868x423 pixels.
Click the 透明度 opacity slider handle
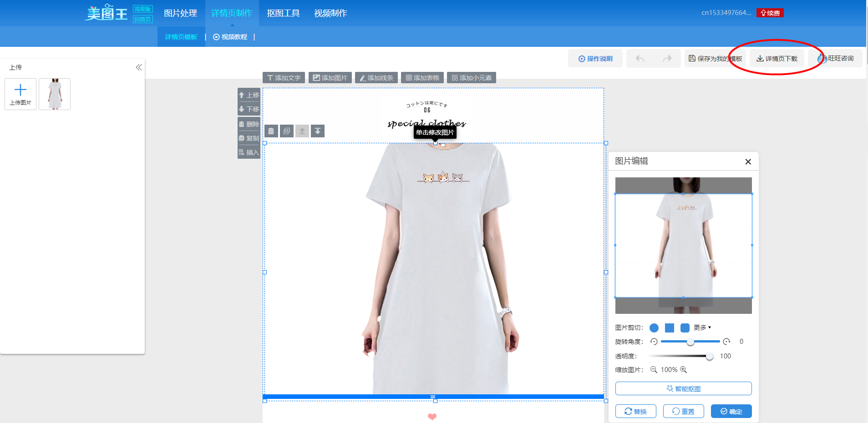pos(710,356)
